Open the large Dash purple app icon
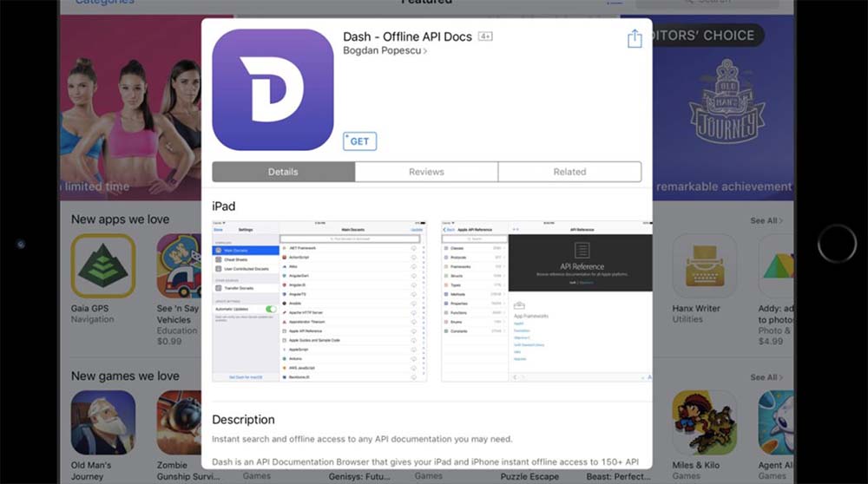This screenshot has height=484, width=868. [x=273, y=89]
